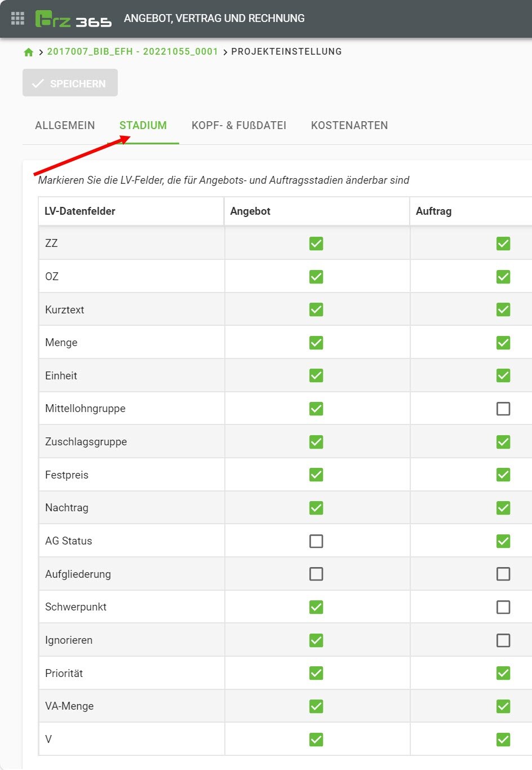Check Auftrag box for Schwerpunkt
Screen dimensions: 532x770
503,607
